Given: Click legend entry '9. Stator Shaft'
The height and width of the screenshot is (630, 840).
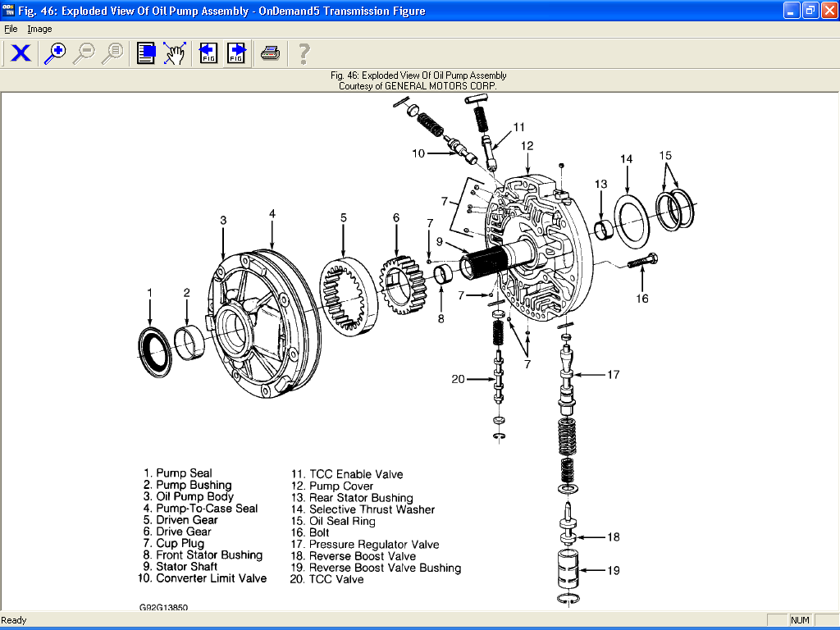Looking at the screenshot, I should 180,567.
